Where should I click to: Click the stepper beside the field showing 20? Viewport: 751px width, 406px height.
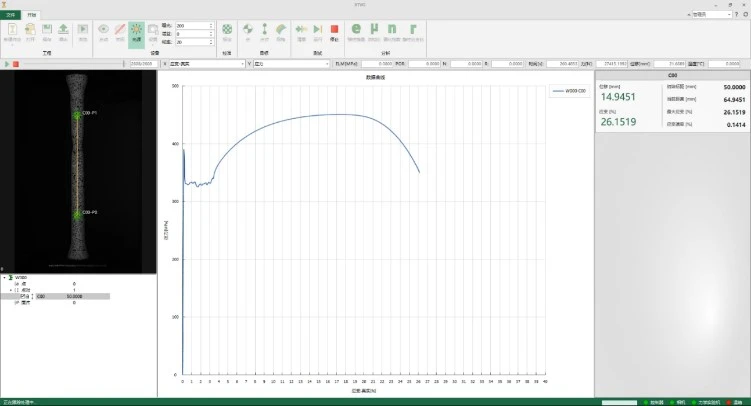pyautogui.click(x=211, y=42)
